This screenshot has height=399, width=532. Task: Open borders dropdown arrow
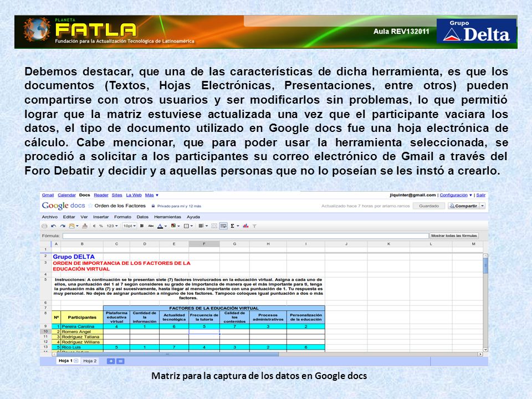point(192,226)
